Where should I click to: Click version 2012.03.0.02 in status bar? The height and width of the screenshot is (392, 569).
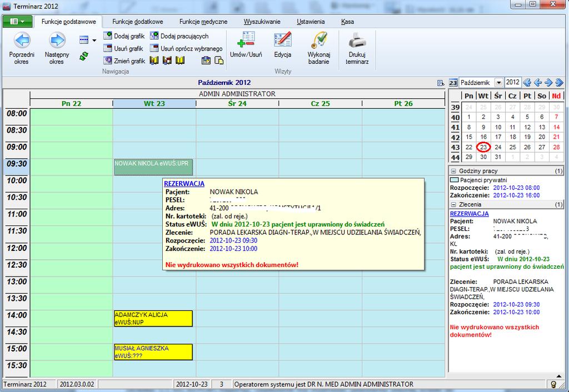tap(77, 384)
